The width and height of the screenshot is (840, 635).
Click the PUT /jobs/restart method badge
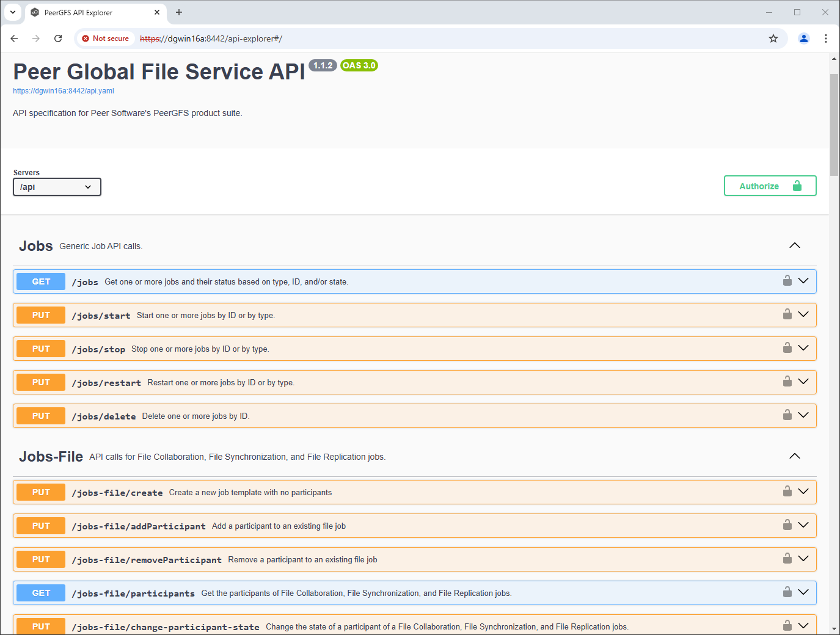click(41, 382)
